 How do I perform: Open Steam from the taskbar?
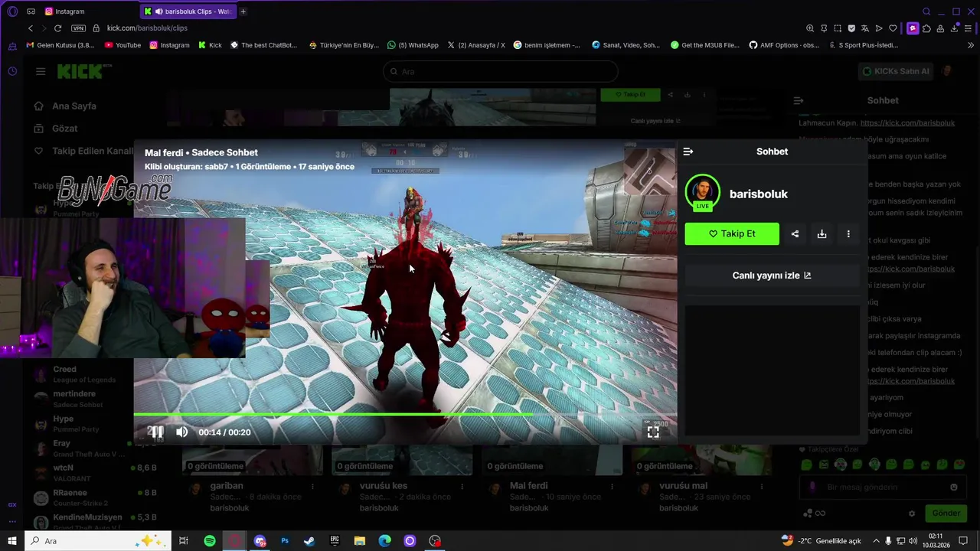[309, 541]
